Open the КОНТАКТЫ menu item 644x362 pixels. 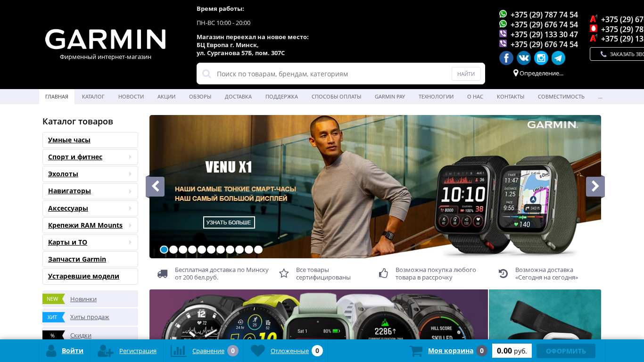[x=511, y=97]
